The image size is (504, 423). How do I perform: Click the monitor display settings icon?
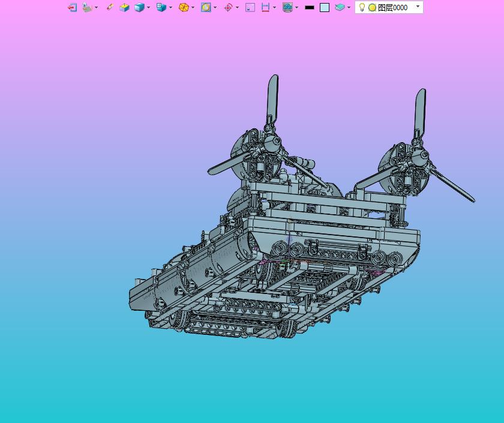tap(287, 7)
